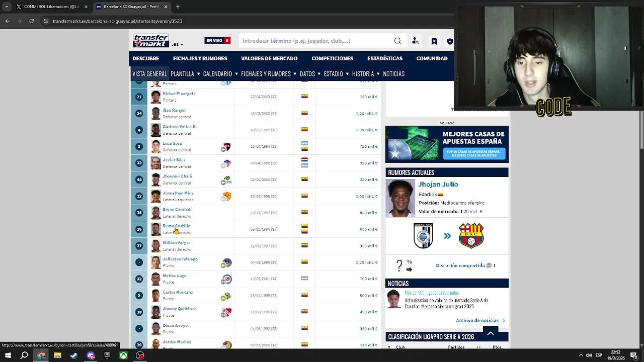Open the NOTICIAS club tab
Screen dimensions: 644x362
(393, 74)
